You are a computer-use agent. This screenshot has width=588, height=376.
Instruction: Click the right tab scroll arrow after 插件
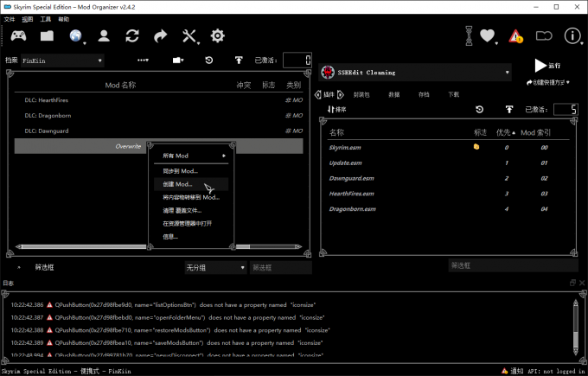[x=340, y=94]
